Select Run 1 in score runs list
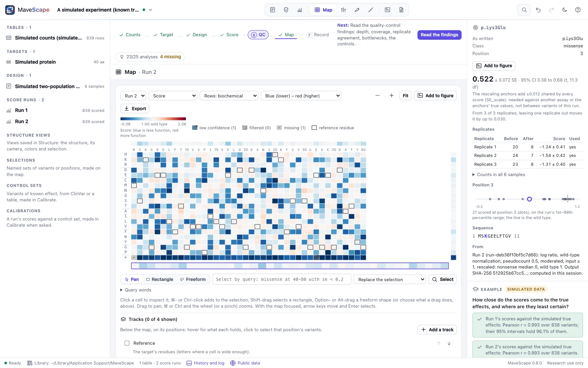 click(x=55, y=110)
